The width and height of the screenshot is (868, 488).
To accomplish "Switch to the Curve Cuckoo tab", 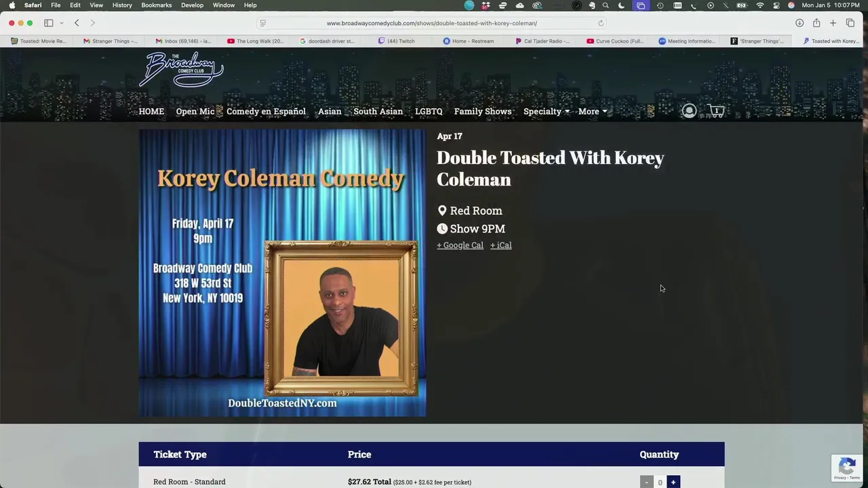I will click(x=615, y=41).
